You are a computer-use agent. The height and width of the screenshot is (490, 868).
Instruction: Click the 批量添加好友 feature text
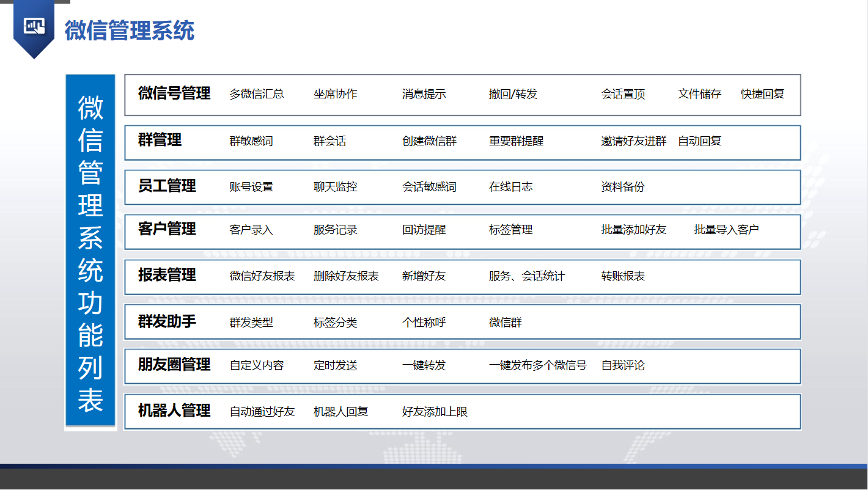click(x=634, y=230)
